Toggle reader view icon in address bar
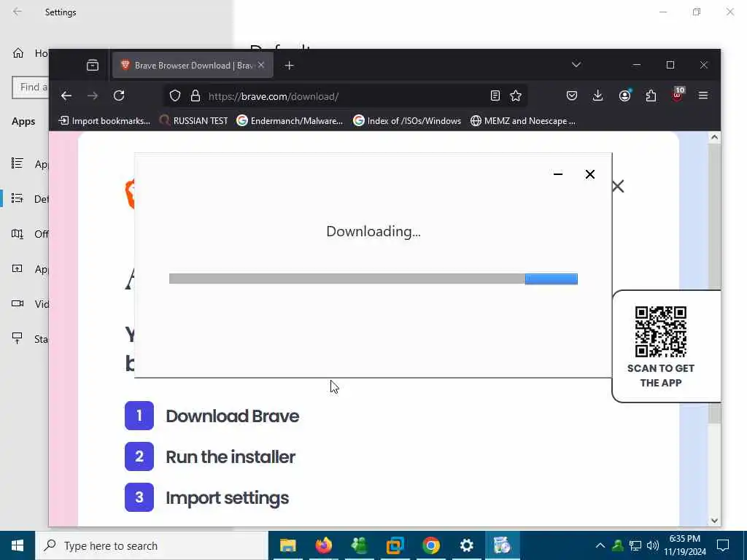 tap(495, 96)
